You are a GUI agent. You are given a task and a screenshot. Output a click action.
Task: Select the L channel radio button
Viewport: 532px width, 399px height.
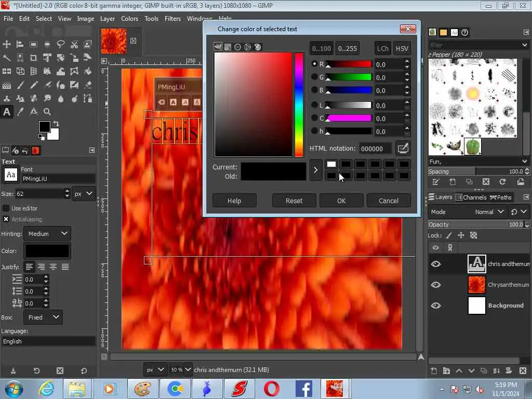[x=314, y=105]
